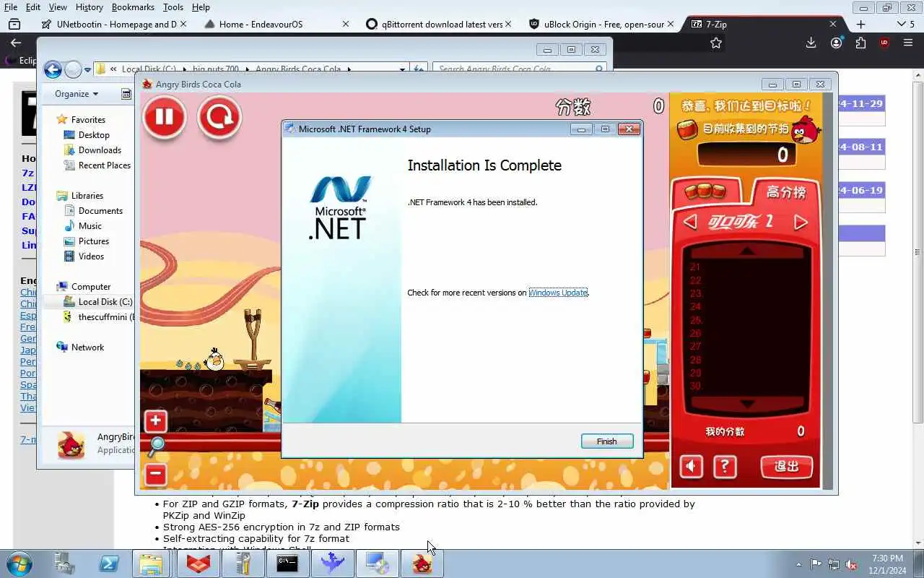Open Server Manager from the taskbar

tap(66, 564)
